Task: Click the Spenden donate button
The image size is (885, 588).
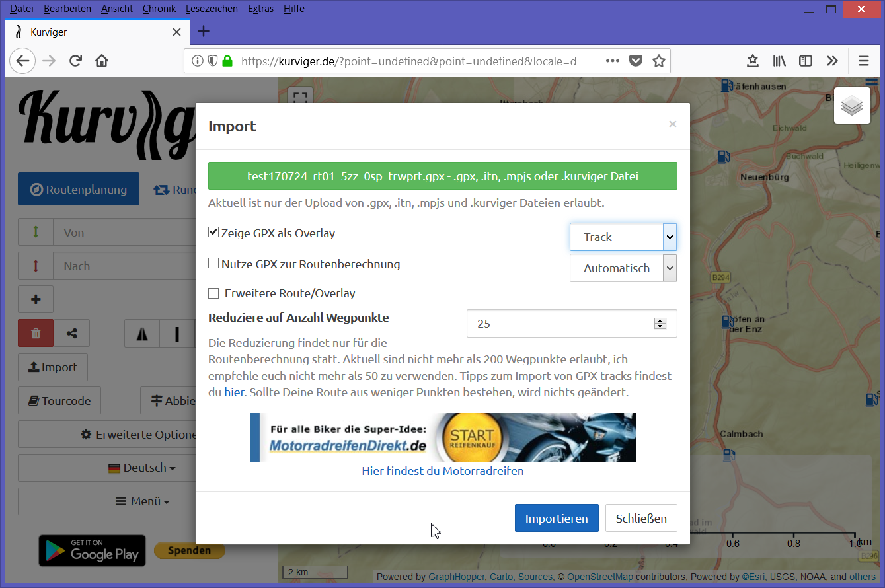Action: pos(190,550)
